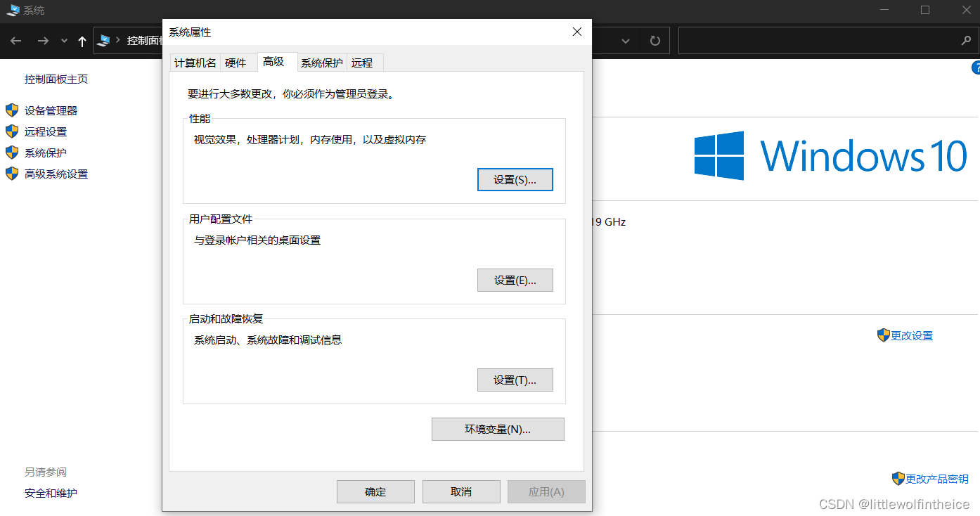Open startup and recovery 设置(T)... button
Image resolution: width=980 pixels, height=516 pixels.
[x=515, y=380]
